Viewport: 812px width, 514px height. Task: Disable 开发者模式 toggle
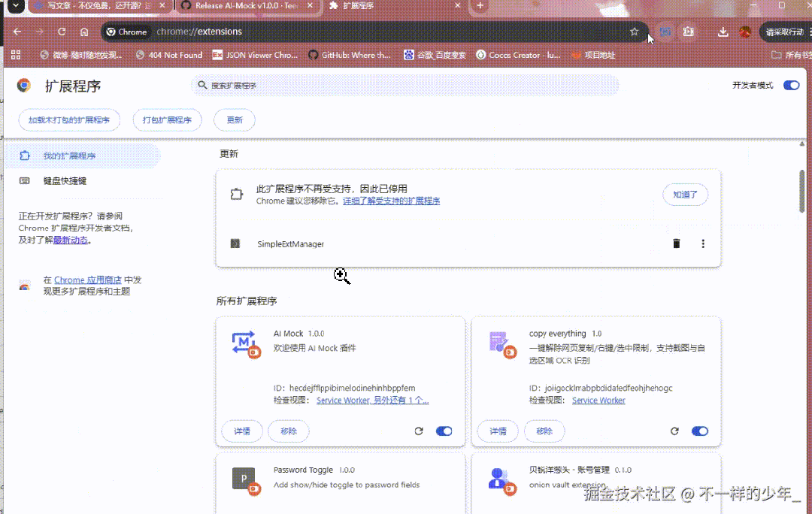point(791,85)
